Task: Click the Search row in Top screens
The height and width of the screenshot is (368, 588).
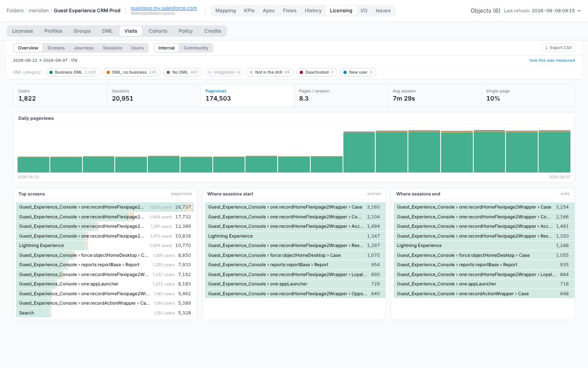Action: click(x=105, y=313)
